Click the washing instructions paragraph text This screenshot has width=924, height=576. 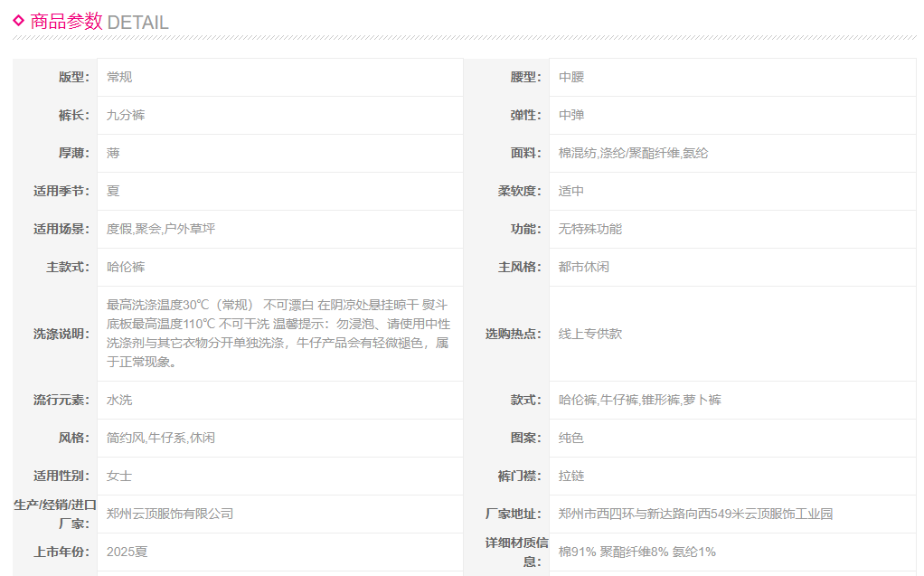point(278,334)
